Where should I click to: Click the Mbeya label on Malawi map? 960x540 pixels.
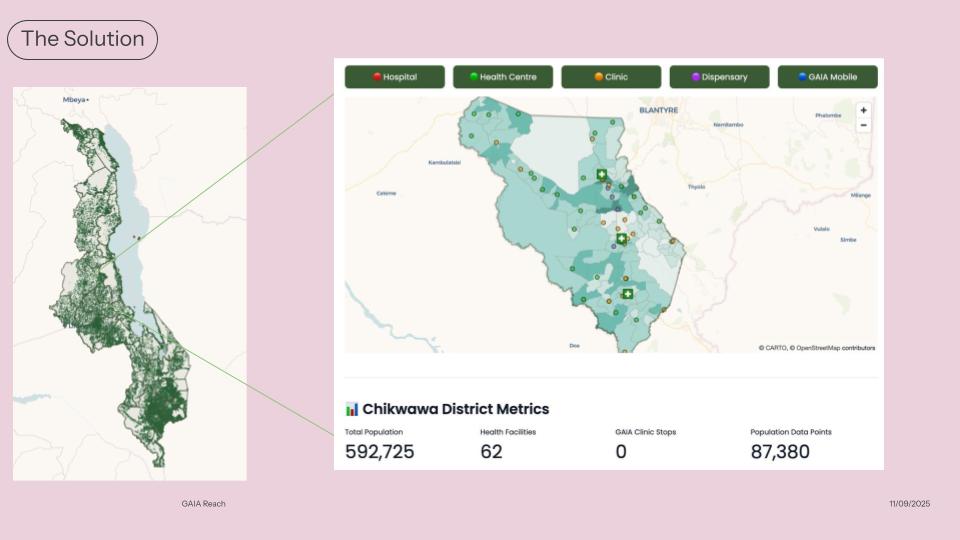75,100
